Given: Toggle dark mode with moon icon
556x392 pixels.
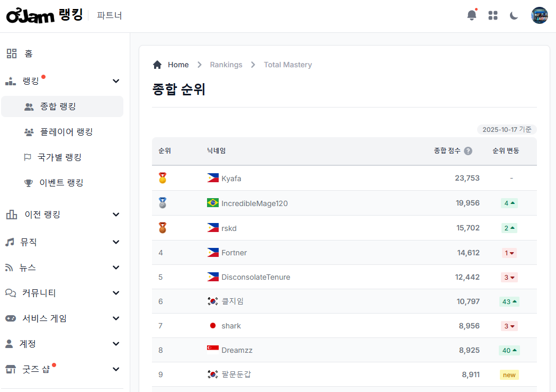Looking at the screenshot, I should pyautogui.click(x=514, y=15).
